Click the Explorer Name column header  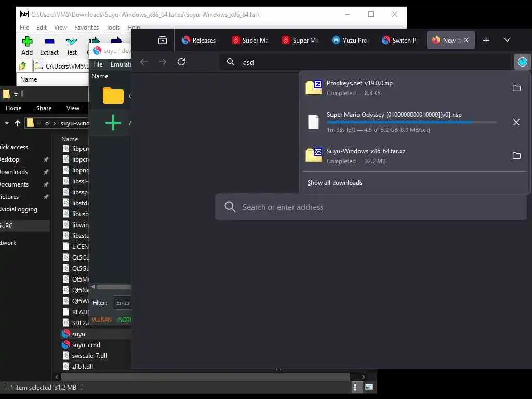tap(70, 139)
